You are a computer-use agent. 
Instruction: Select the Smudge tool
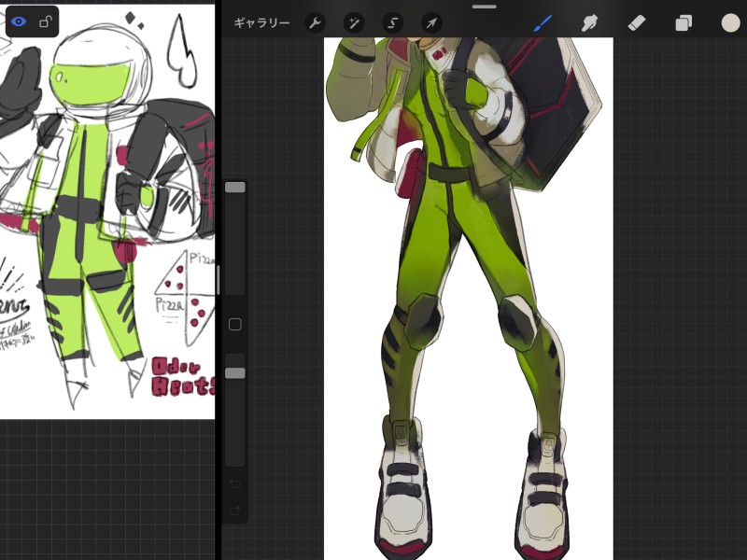[589, 22]
